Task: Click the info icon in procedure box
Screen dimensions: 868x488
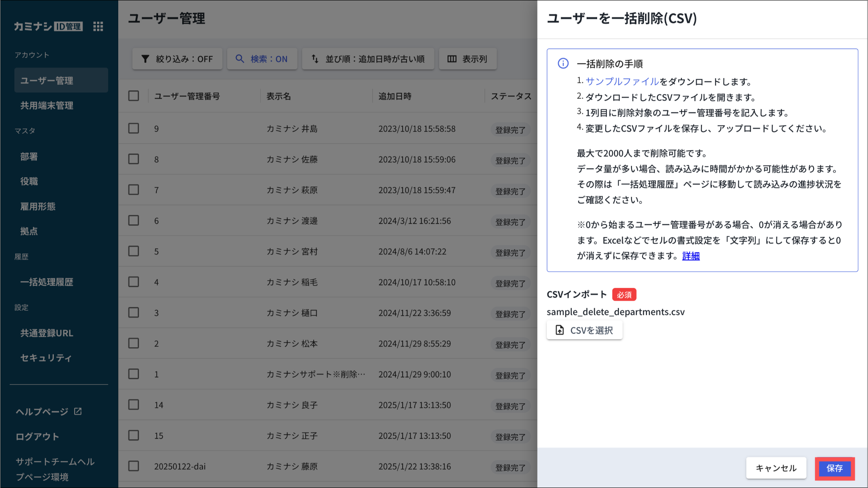Action: [x=563, y=64]
